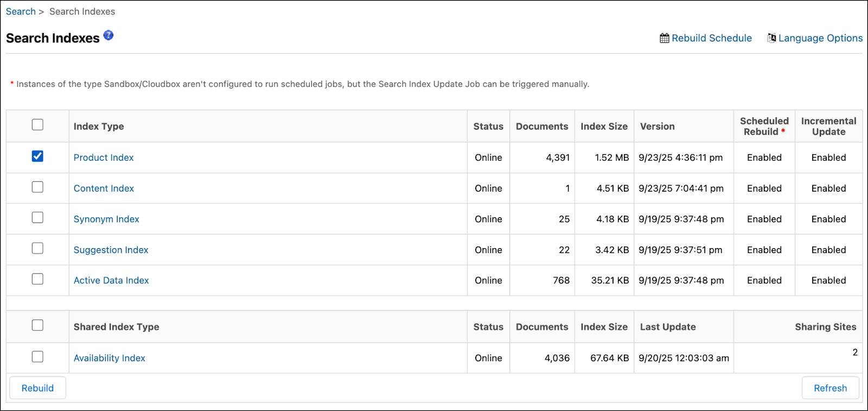
Task: Go to Search in the breadcrumb
Action: [x=21, y=11]
